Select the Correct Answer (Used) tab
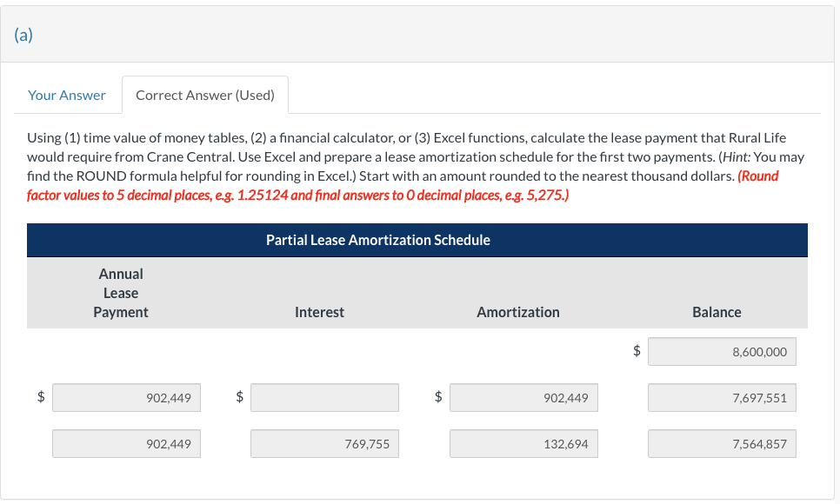This screenshot has width=840, height=504. click(x=204, y=95)
